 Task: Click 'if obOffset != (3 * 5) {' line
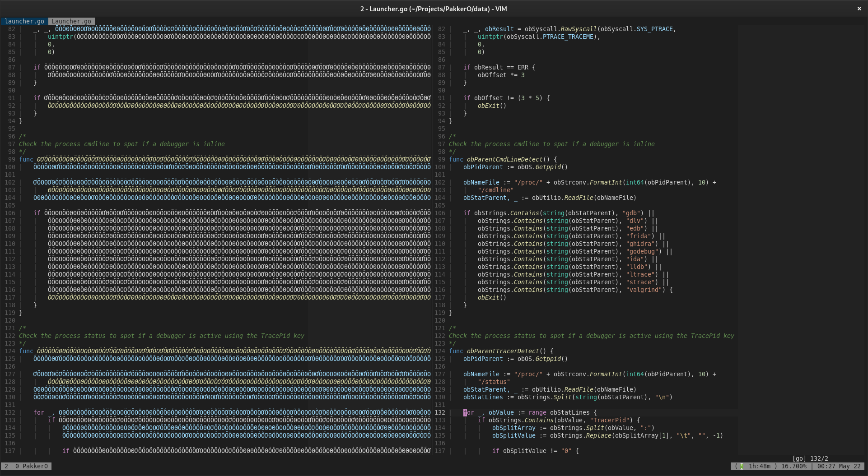click(507, 98)
